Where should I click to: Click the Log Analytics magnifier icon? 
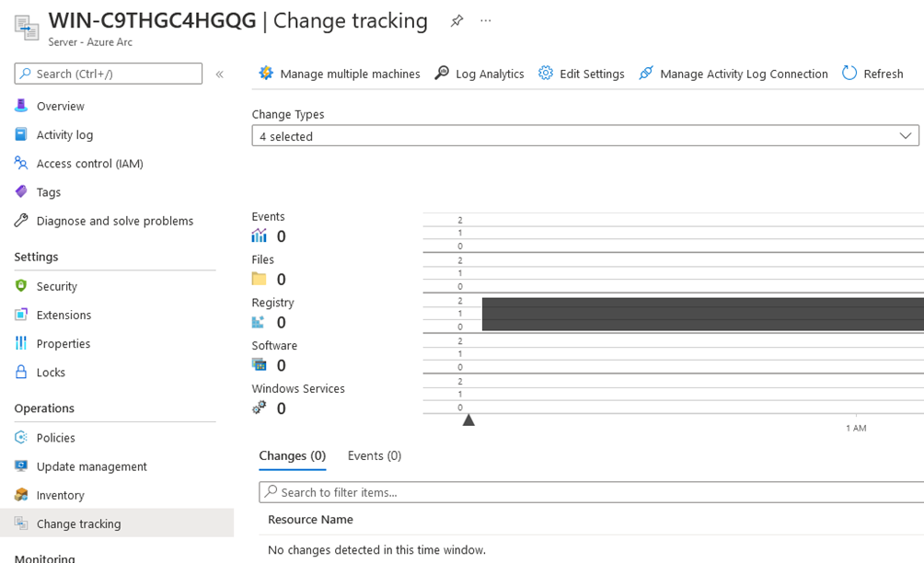click(442, 73)
